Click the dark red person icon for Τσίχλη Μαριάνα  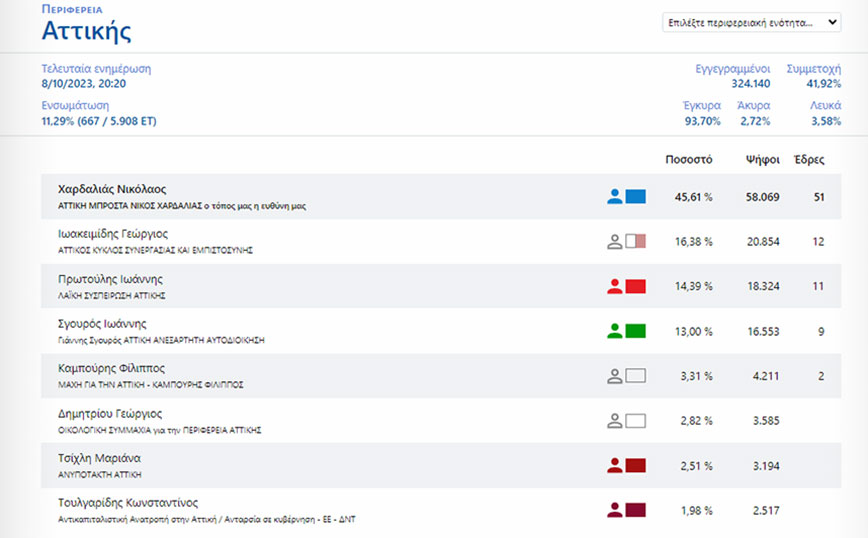[x=614, y=465]
